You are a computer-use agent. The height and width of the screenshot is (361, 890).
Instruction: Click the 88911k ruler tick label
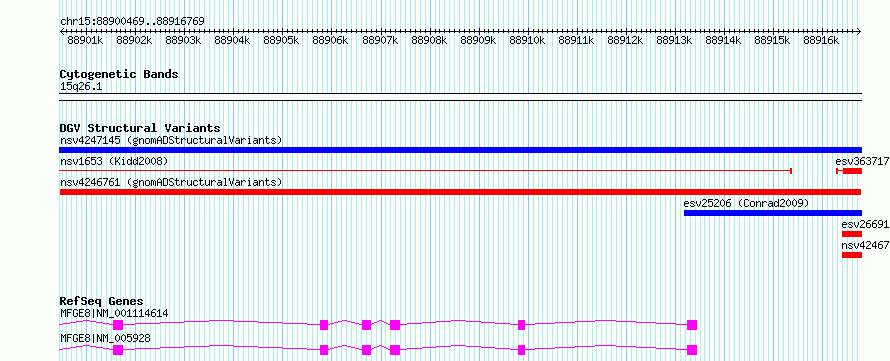576,40
